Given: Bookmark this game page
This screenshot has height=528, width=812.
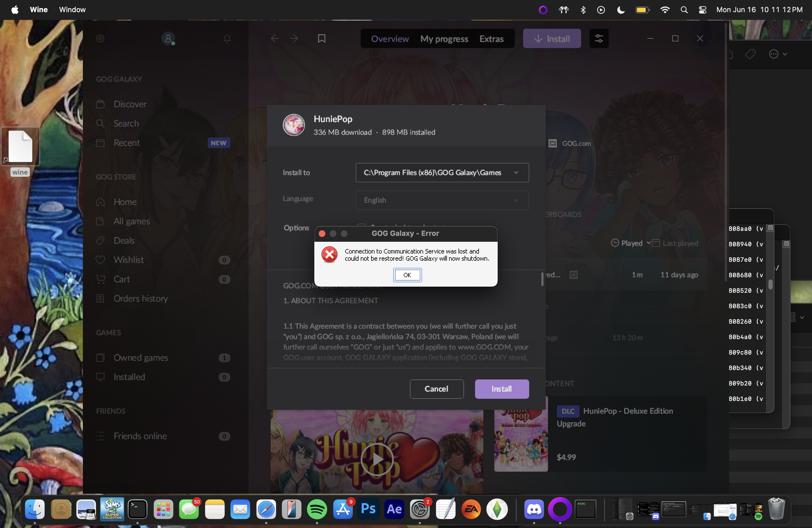Looking at the screenshot, I should [322, 39].
